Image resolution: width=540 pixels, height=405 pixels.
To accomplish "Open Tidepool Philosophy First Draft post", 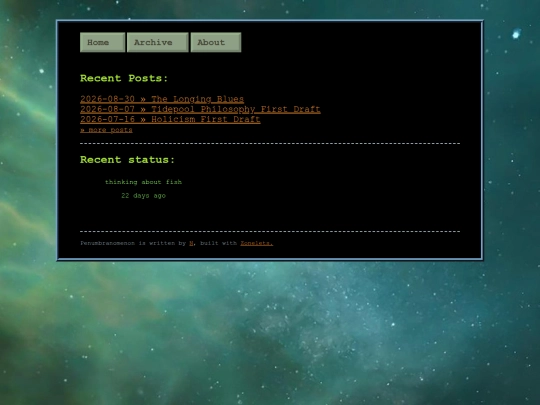I will 200,109.
